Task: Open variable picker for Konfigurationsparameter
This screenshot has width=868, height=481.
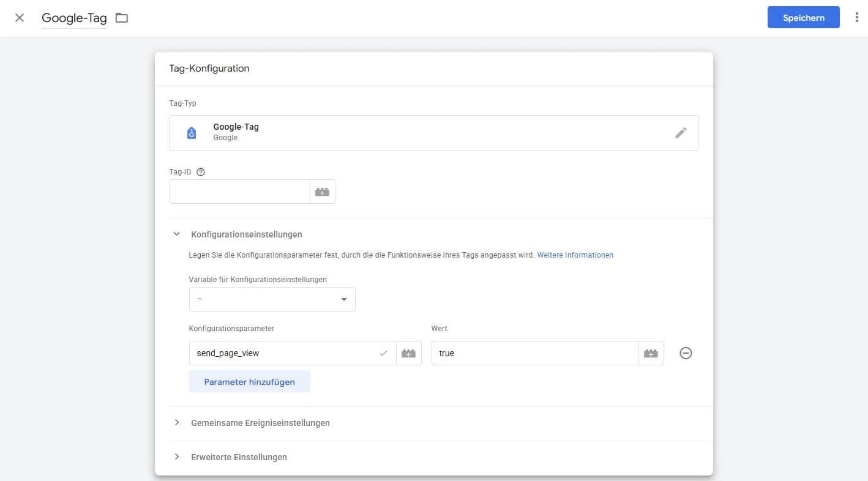Action: [408, 352]
